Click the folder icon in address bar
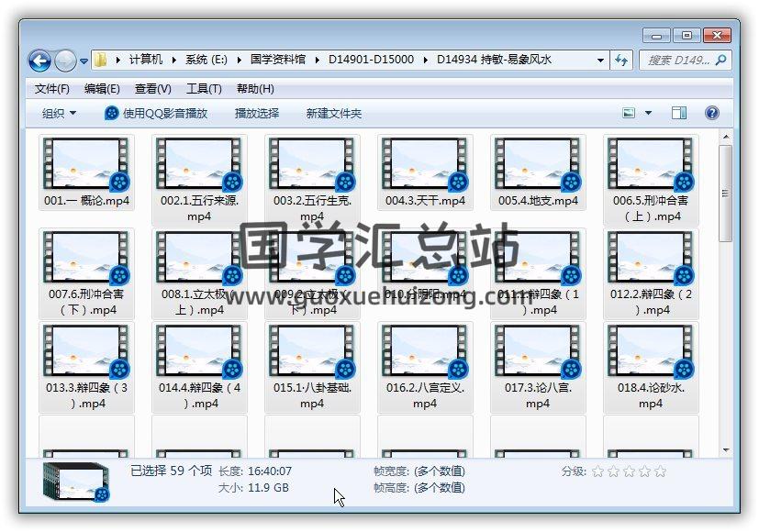This screenshot has width=759, height=532. pos(100,60)
